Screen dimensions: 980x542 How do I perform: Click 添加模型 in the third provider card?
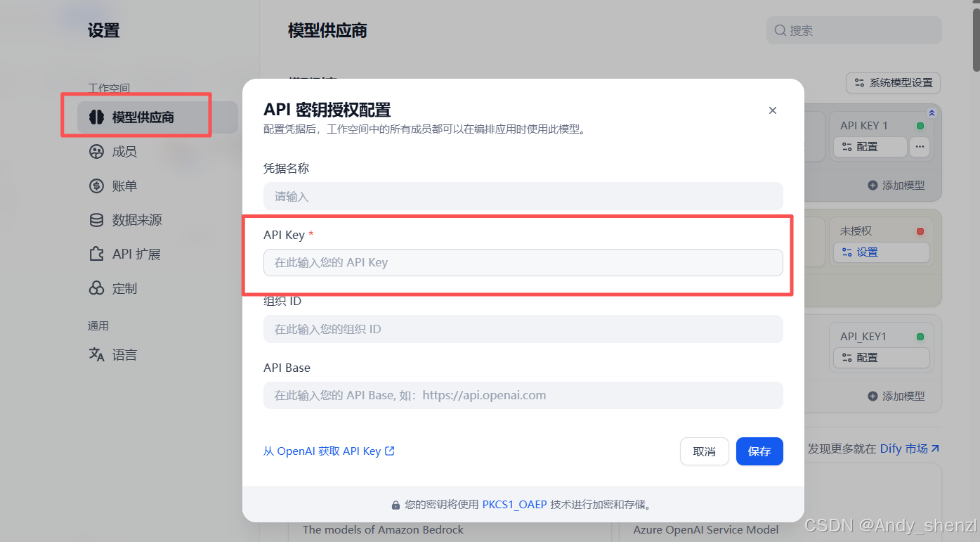point(896,396)
